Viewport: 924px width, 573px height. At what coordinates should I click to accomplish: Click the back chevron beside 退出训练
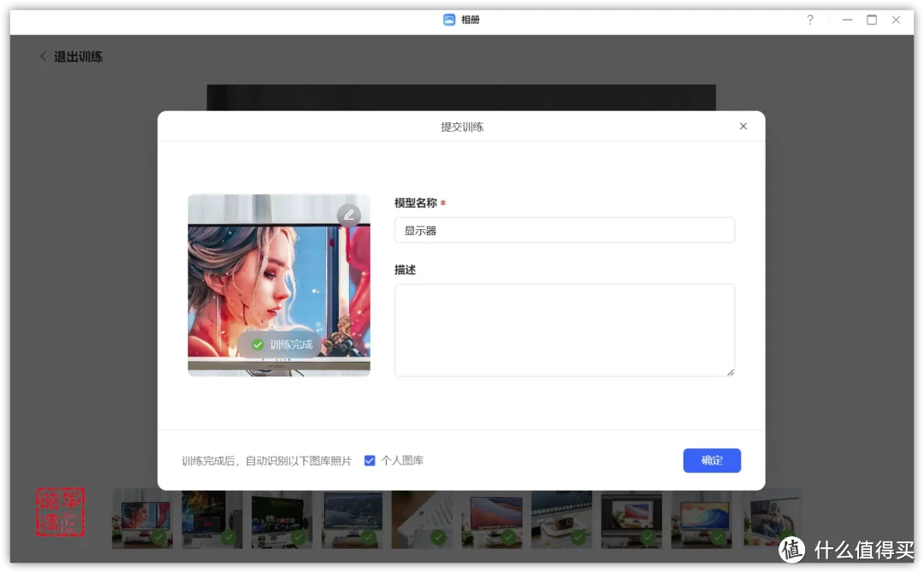pyautogui.click(x=43, y=56)
